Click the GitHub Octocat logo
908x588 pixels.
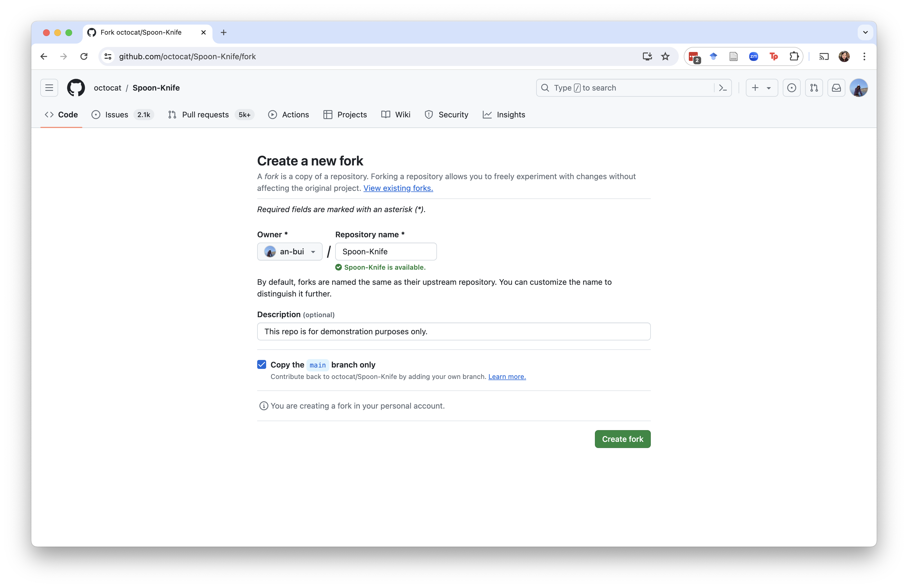click(76, 88)
